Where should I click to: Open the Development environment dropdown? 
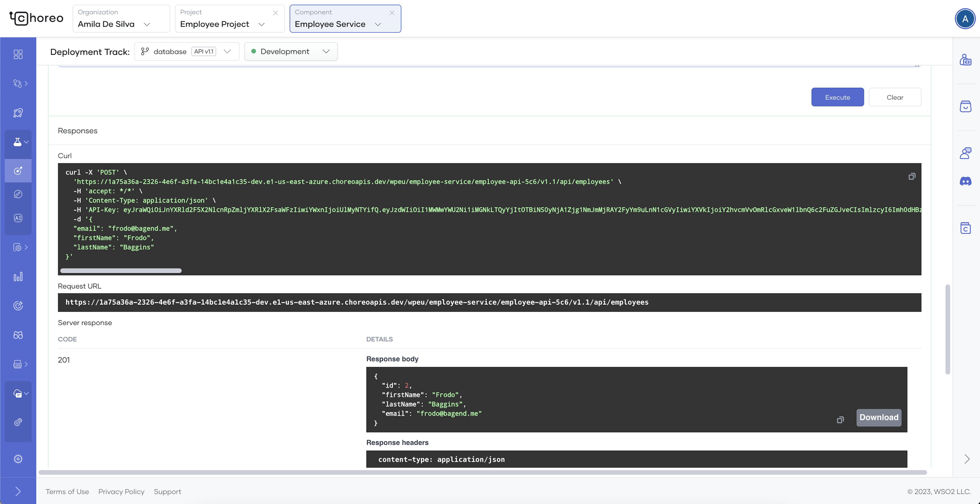(x=291, y=52)
